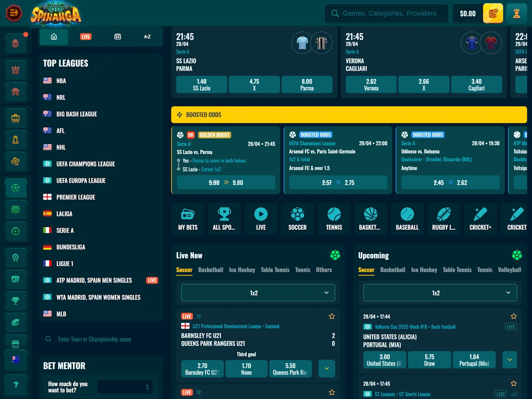532x399 pixels.
Task: Switch Live Now to Ice Hockey tab
Action: pos(242,270)
